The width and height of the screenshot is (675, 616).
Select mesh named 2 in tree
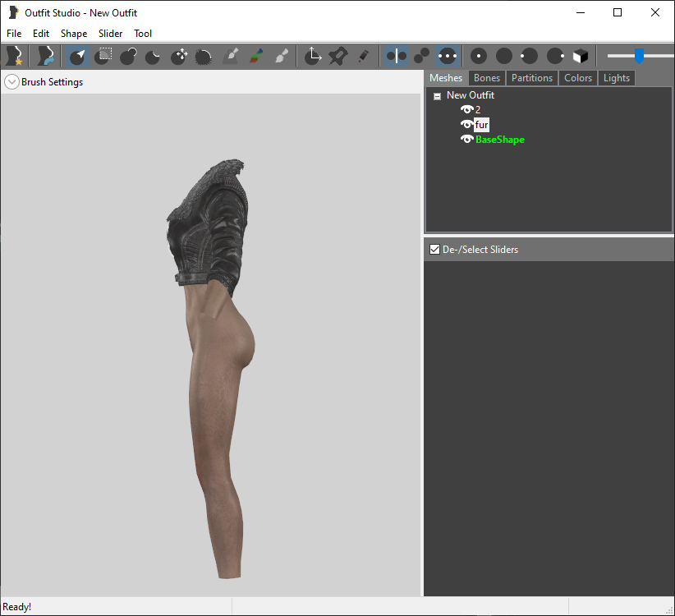478,110
